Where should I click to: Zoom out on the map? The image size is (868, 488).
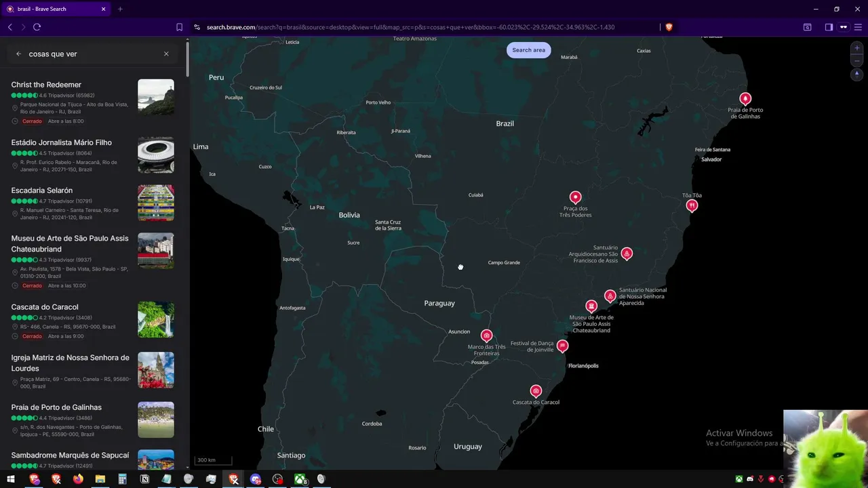click(x=856, y=61)
